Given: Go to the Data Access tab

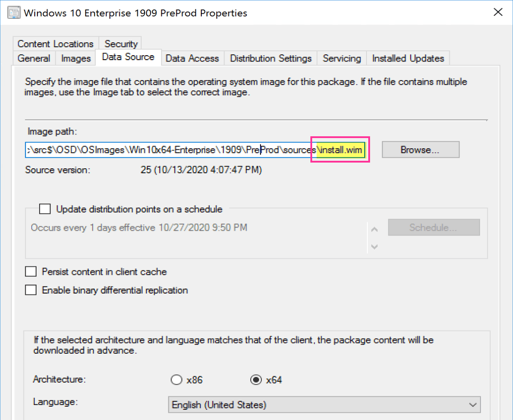Looking at the screenshot, I should (x=192, y=58).
